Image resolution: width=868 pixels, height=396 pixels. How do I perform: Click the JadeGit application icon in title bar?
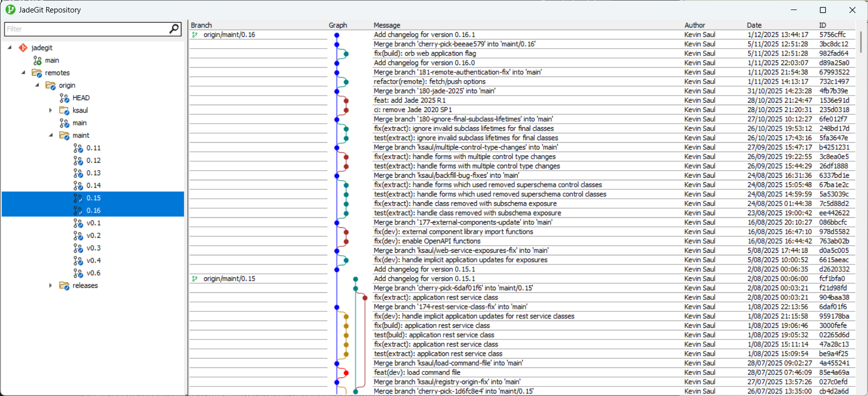pyautogui.click(x=10, y=10)
